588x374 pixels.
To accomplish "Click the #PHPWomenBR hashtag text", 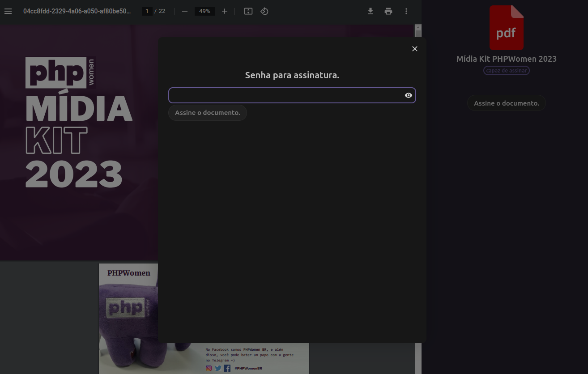I will coord(248,368).
